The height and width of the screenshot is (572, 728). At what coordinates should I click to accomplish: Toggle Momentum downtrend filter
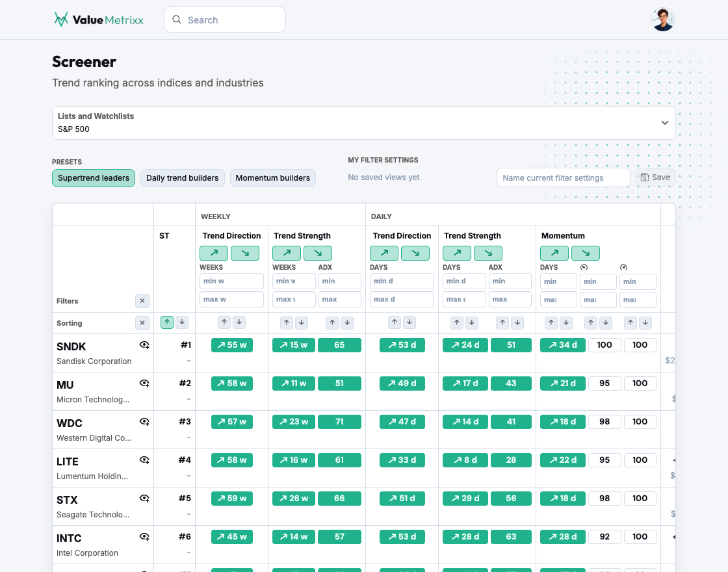click(586, 253)
